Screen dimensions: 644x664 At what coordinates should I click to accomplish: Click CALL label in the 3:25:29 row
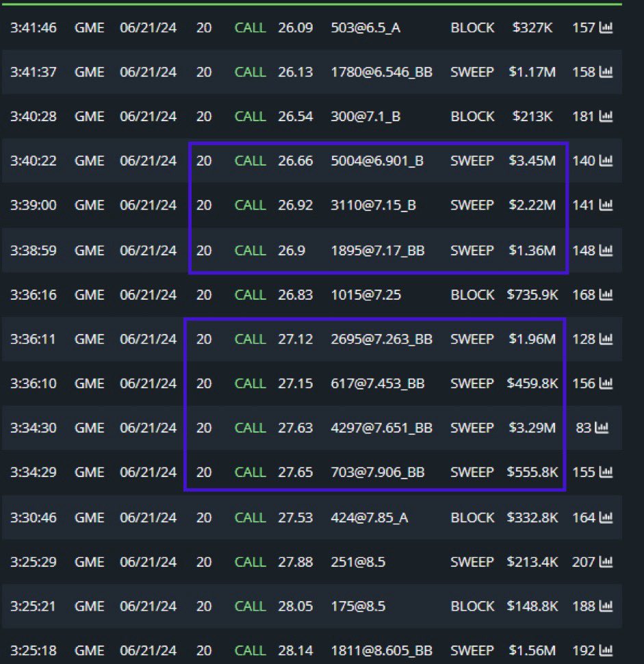250,562
